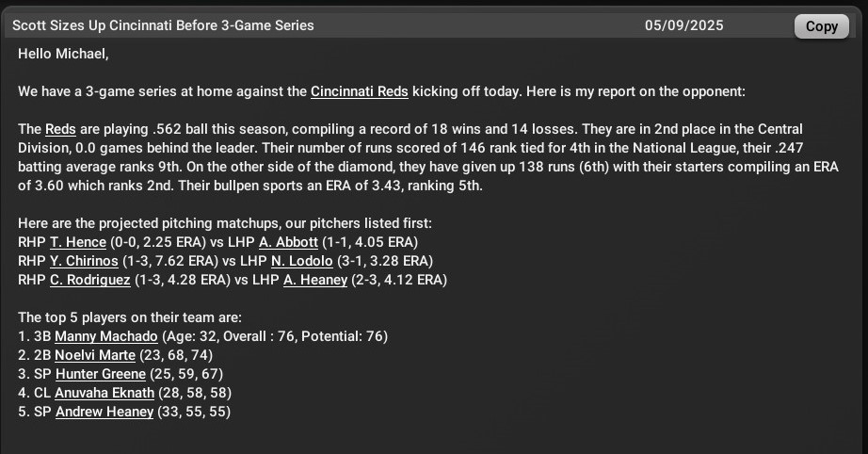
Task: Click the 'Hello Michael,' greeting line
Action: pos(63,54)
